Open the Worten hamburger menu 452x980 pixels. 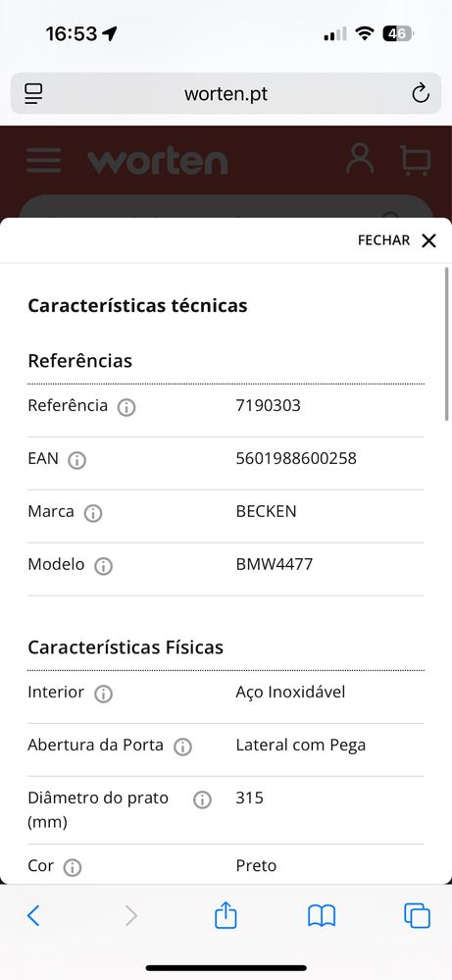coord(44,160)
